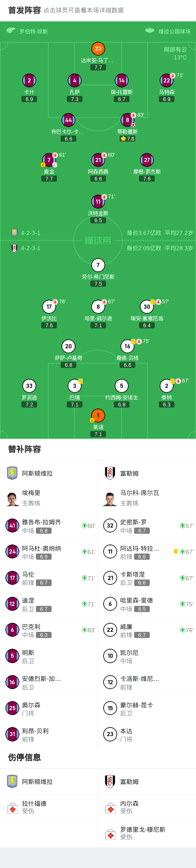This screenshot has height=868, width=196.
Task: Open coach Emery's profile photo
Action: [12, 498]
